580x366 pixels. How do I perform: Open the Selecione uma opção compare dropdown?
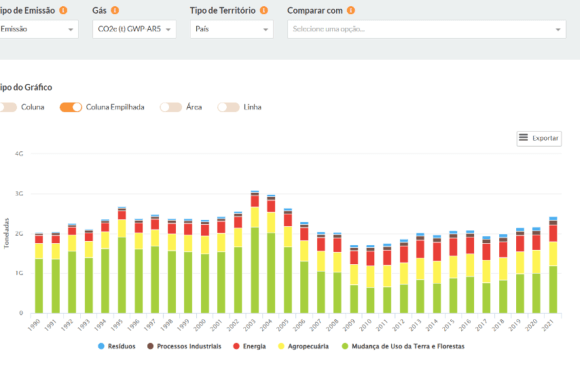(x=426, y=29)
